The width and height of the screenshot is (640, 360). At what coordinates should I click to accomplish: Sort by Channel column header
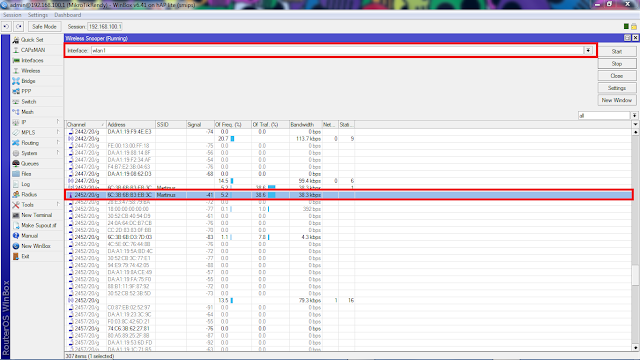[86, 124]
